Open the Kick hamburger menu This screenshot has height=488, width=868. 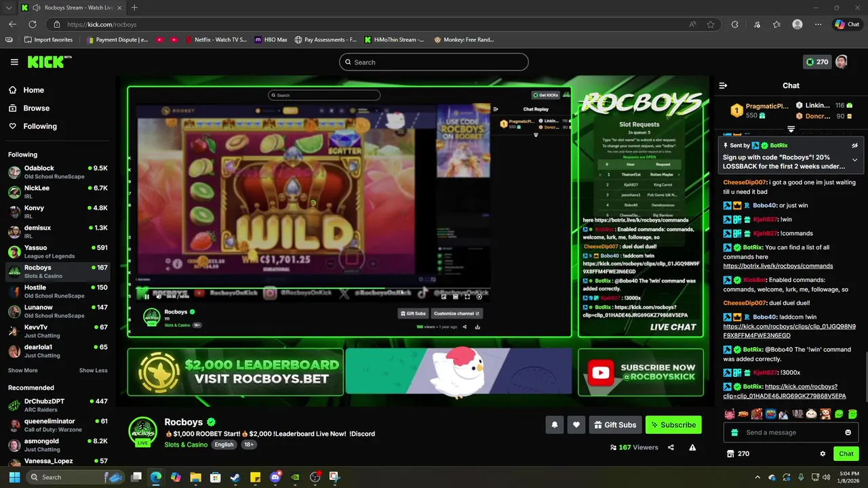click(14, 62)
